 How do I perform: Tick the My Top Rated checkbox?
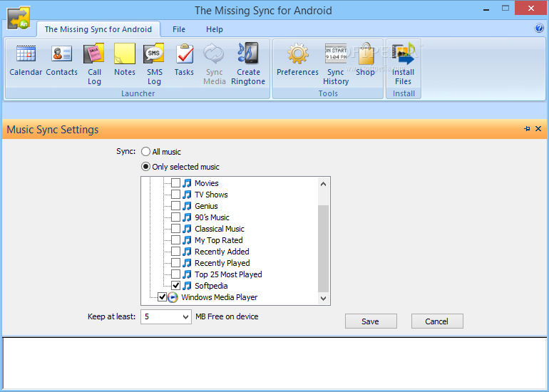176,240
